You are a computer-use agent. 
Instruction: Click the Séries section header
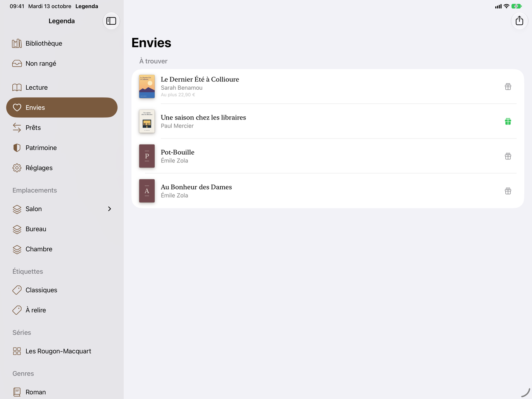coord(22,332)
